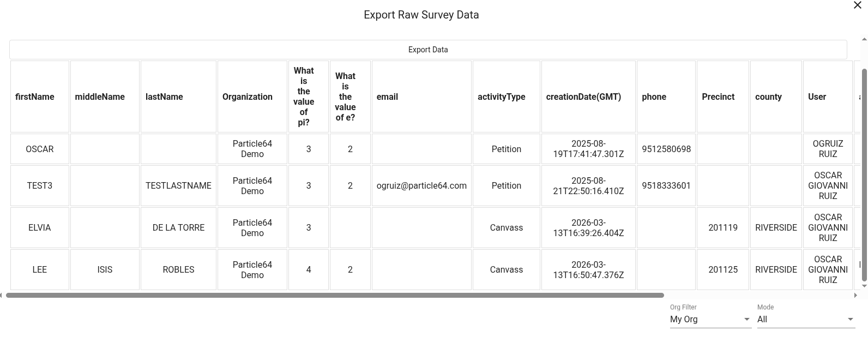Click the Org Filter dropdown arrow
868x337 pixels.
pos(746,320)
